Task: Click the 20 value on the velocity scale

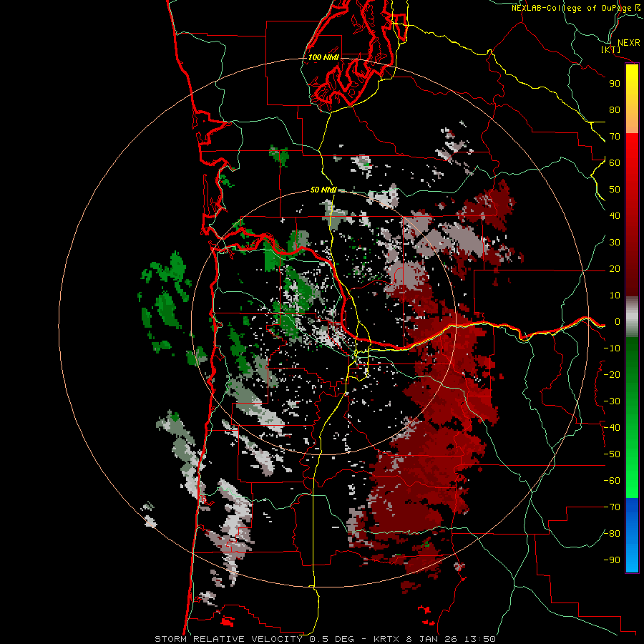Action: (615, 268)
